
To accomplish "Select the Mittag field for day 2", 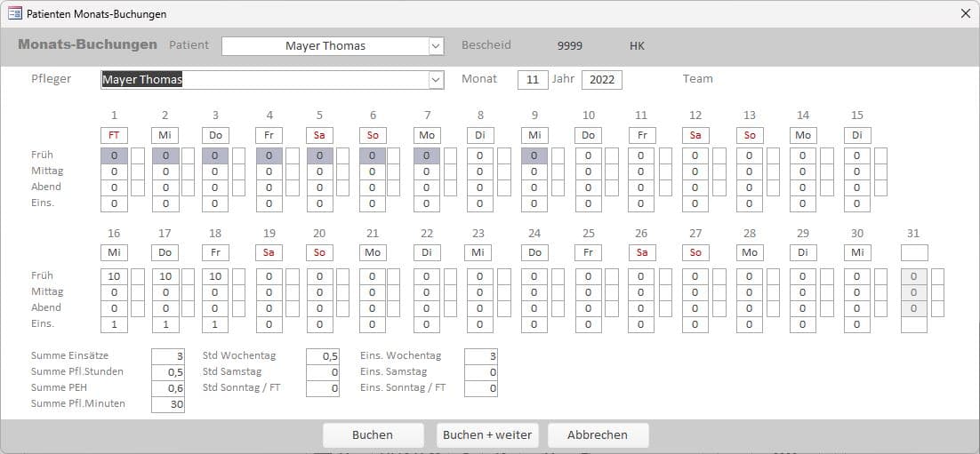I will [165, 171].
